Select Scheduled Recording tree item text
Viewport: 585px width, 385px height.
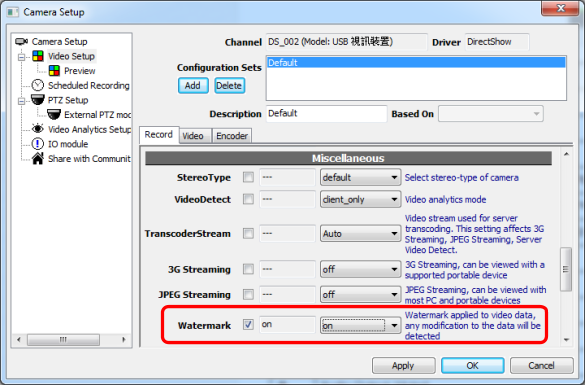coord(89,85)
